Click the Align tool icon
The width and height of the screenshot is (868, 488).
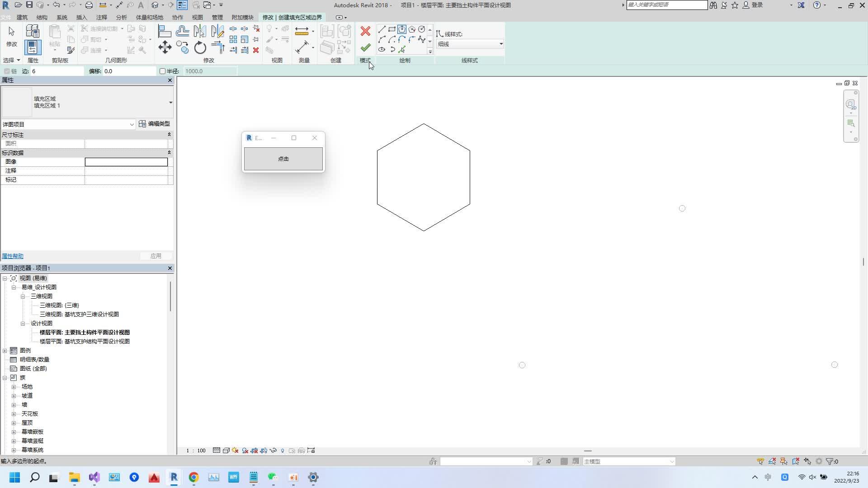click(x=165, y=31)
